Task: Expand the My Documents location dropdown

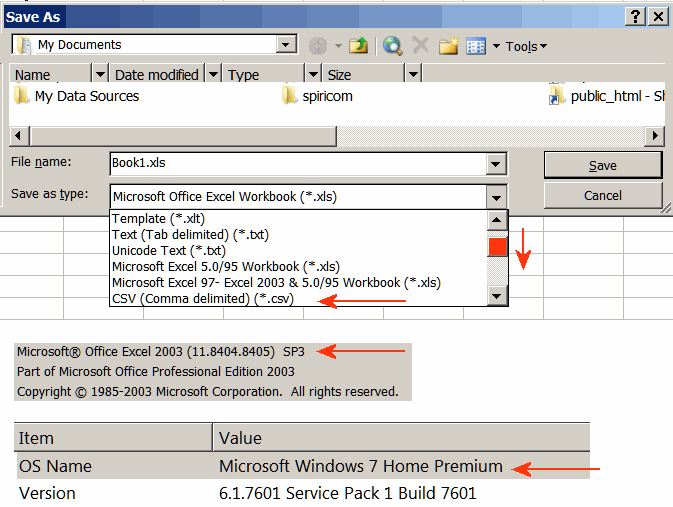Action: [x=285, y=45]
